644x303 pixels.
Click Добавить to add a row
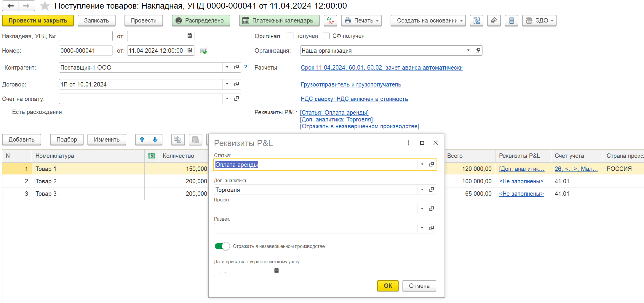point(22,140)
